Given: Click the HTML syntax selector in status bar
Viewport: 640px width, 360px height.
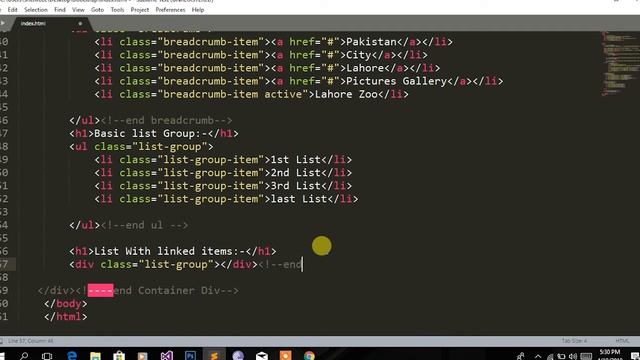Looking at the screenshot, I should click(x=622, y=340).
